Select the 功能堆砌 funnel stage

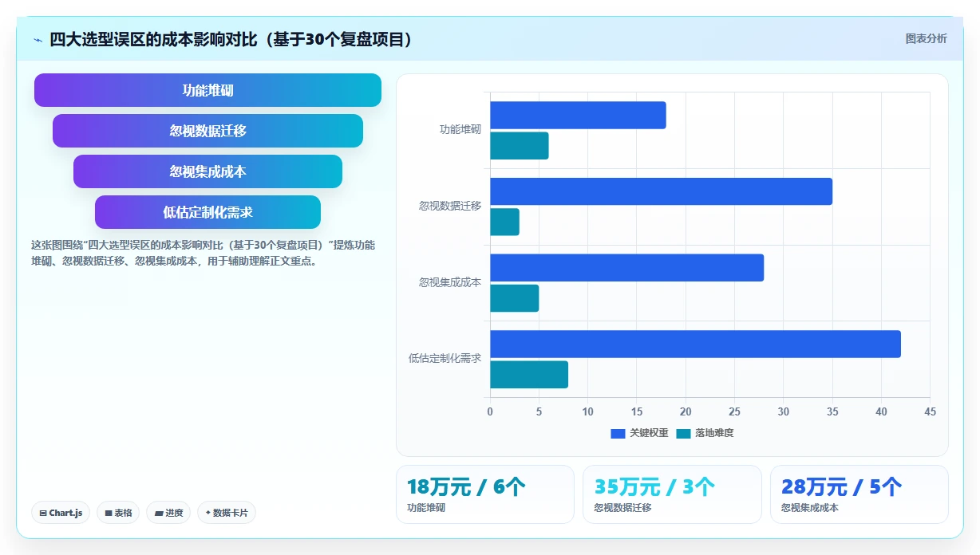click(x=207, y=90)
